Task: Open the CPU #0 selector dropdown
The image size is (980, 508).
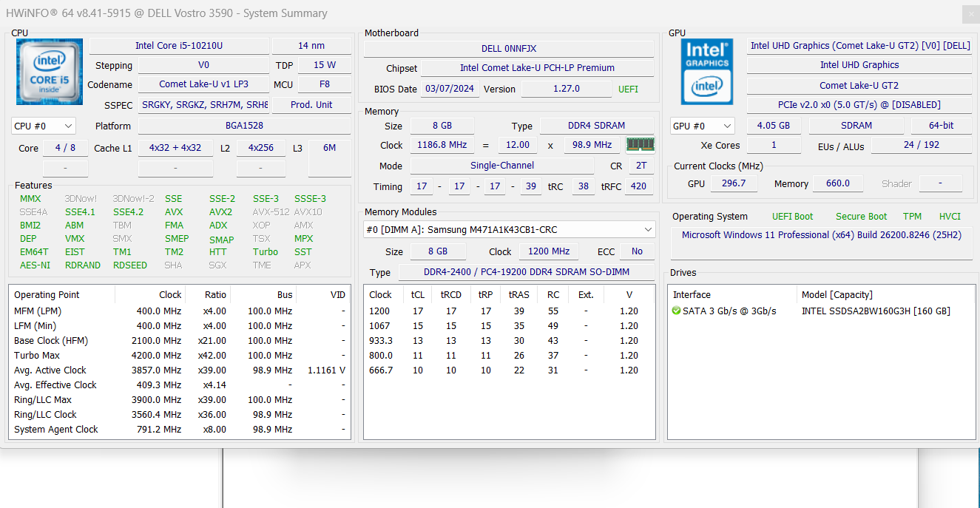Action: pyautogui.click(x=44, y=126)
